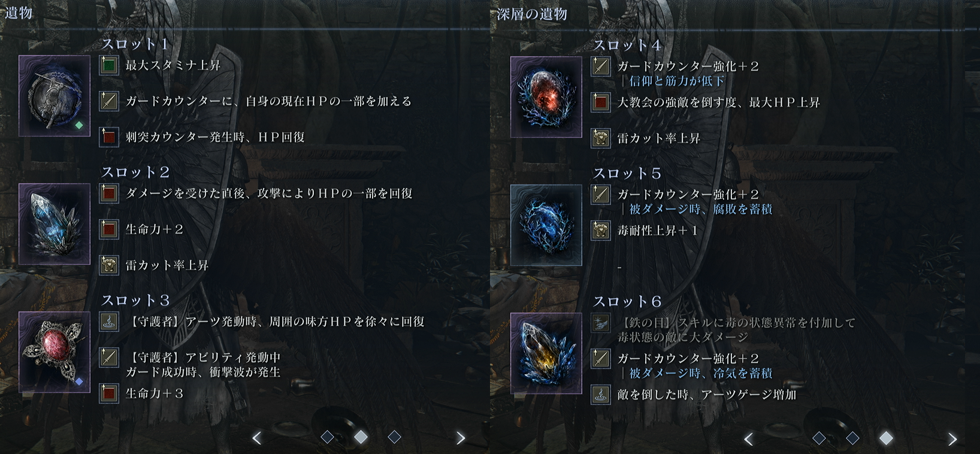Go to next page in 深層の遺物 panel
This screenshot has width=980, height=454.
coord(952,440)
